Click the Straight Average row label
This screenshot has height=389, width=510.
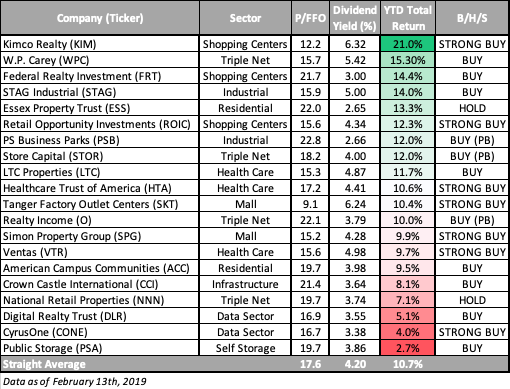[x=44, y=364]
